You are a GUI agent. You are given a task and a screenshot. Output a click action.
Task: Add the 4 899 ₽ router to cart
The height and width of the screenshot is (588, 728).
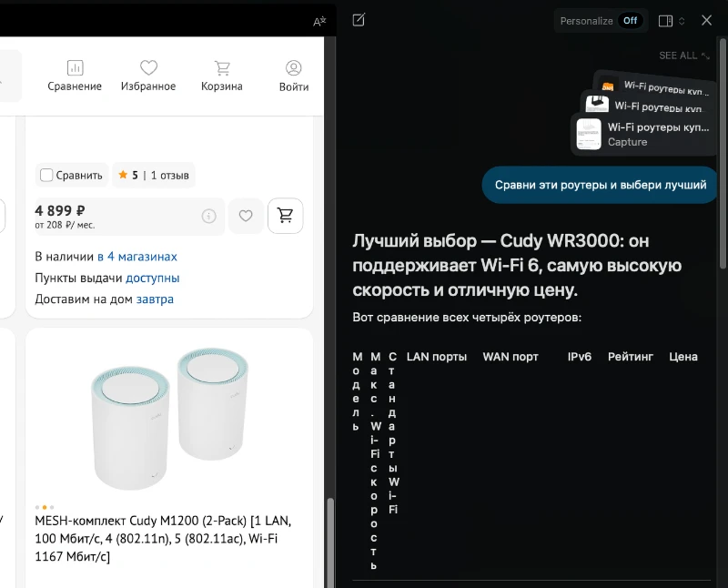point(285,216)
